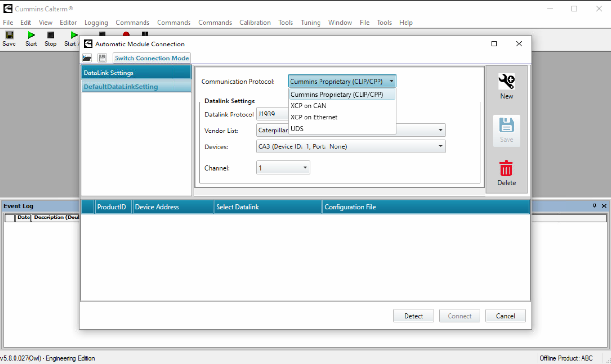Viewport: 611px width, 364px height.
Task: Click the red Delete trash icon
Action: [x=507, y=173]
